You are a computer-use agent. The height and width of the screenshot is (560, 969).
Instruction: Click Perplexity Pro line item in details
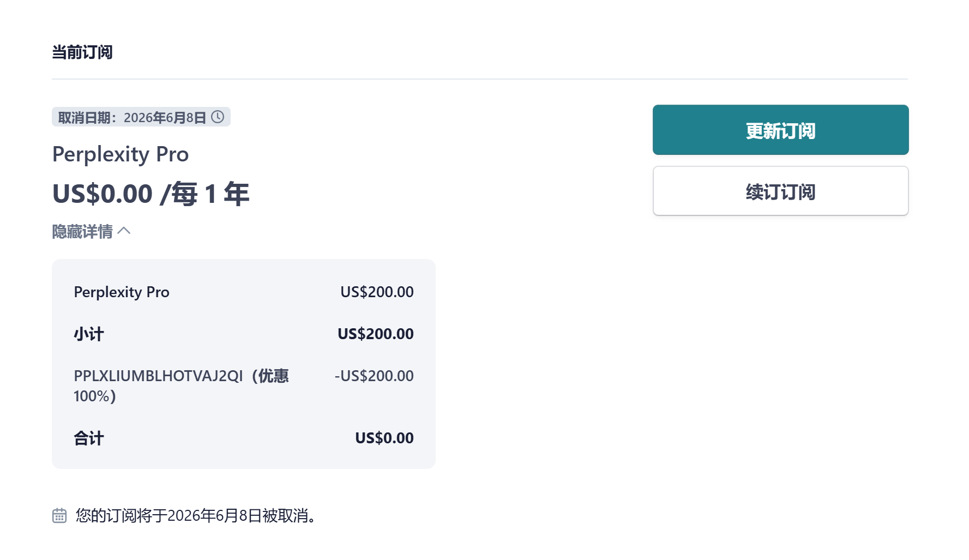pyautogui.click(x=122, y=292)
